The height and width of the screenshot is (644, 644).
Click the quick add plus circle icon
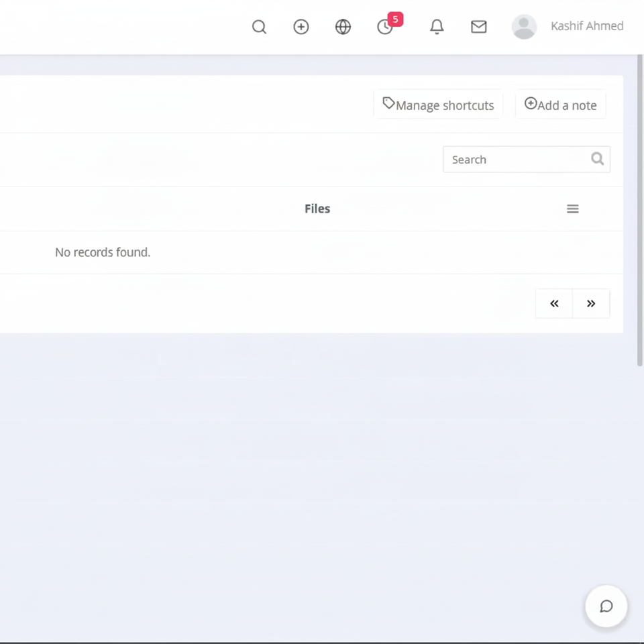[301, 27]
